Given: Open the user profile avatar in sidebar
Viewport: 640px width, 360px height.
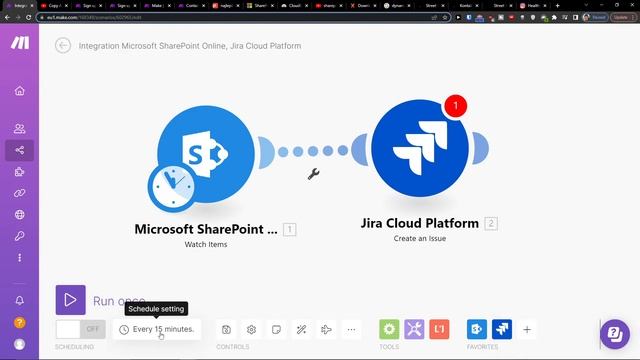Looking at the screenshot, I should point(20,344).
